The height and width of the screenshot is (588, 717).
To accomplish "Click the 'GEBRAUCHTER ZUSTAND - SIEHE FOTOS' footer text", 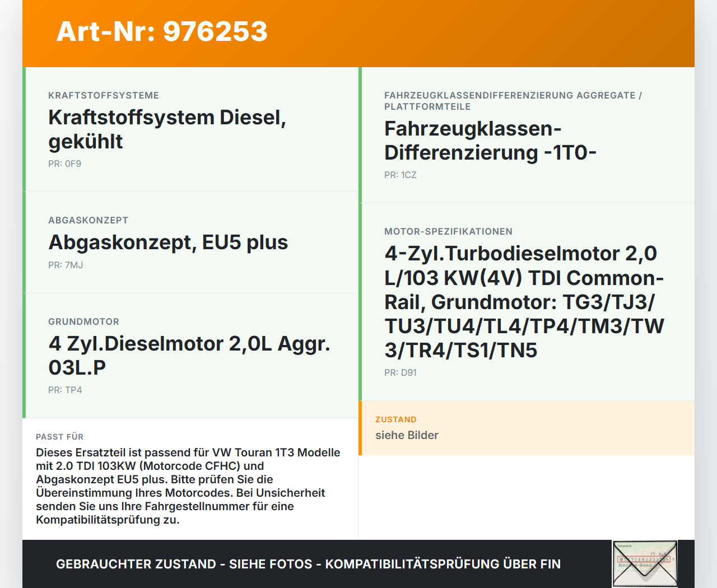I will point(308,564).
